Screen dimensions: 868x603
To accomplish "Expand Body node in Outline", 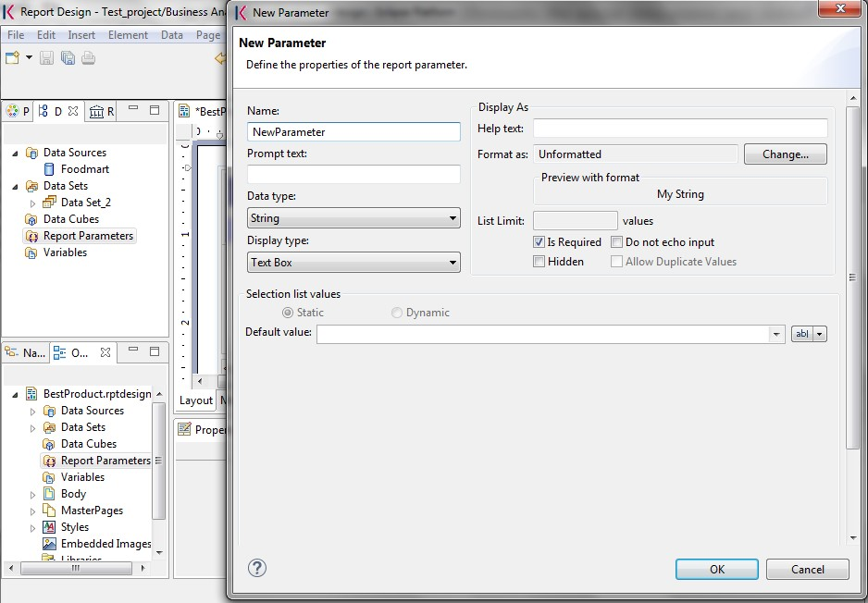I will point(32,495).
